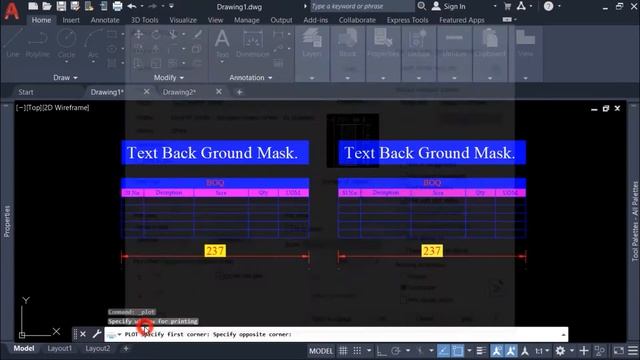The height and width of the screenshot is (360, 640).
Task: Toggle 2D Object Snap
Action: coord(458,351)
